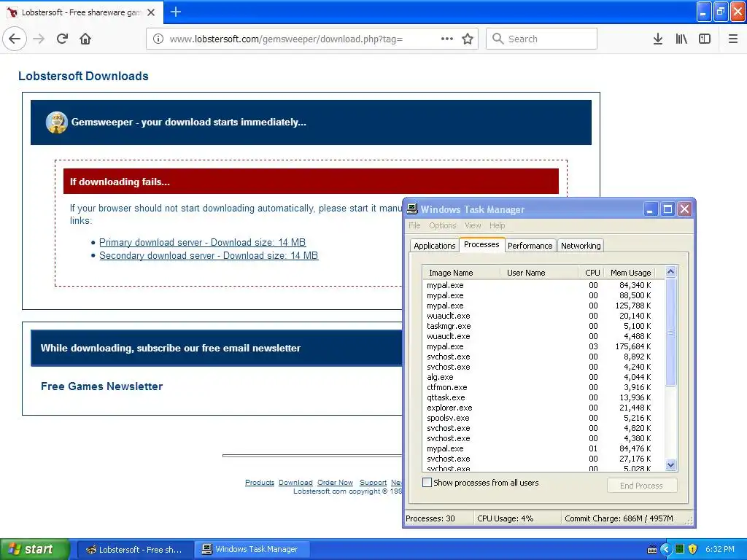Click the browser Search box
This screenshot has width=747, height=560.
click(x=542, y=39)
